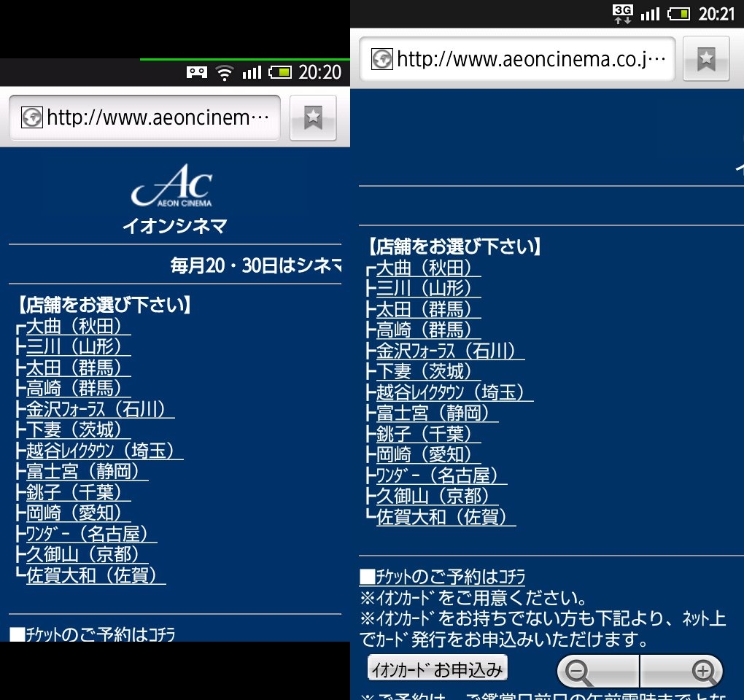Tap the battery icon in left status bar

click(x=280, y=73)
